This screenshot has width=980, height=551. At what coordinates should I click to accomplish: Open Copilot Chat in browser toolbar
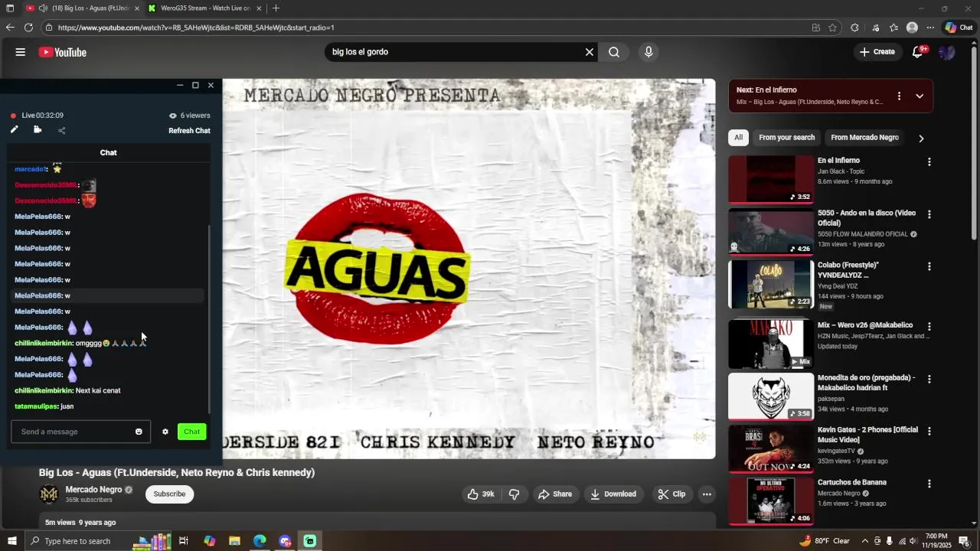(x=959, y=28)
